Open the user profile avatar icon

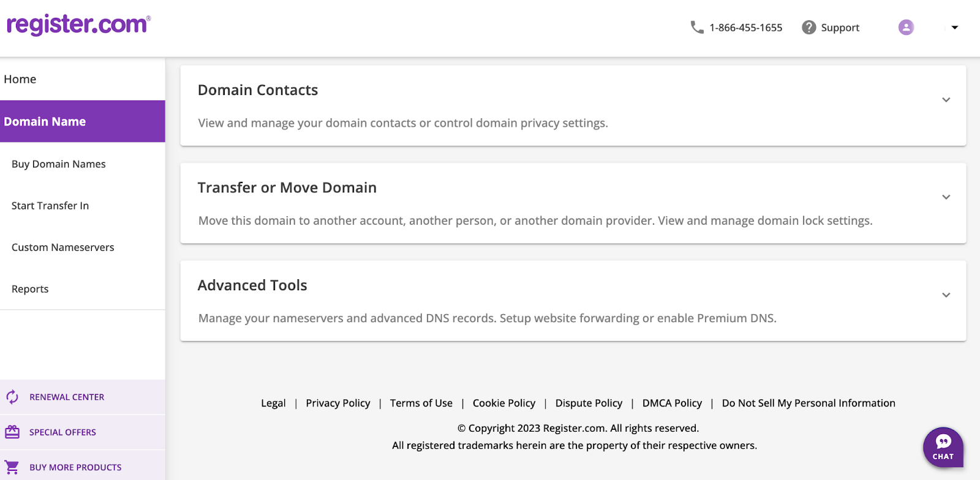(906, 28)
